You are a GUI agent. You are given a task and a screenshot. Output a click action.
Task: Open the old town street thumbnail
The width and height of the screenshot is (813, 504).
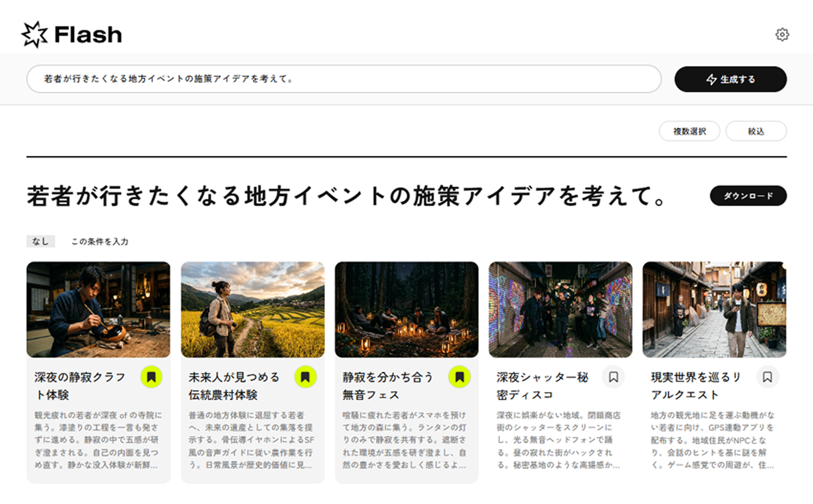point(714,309)
